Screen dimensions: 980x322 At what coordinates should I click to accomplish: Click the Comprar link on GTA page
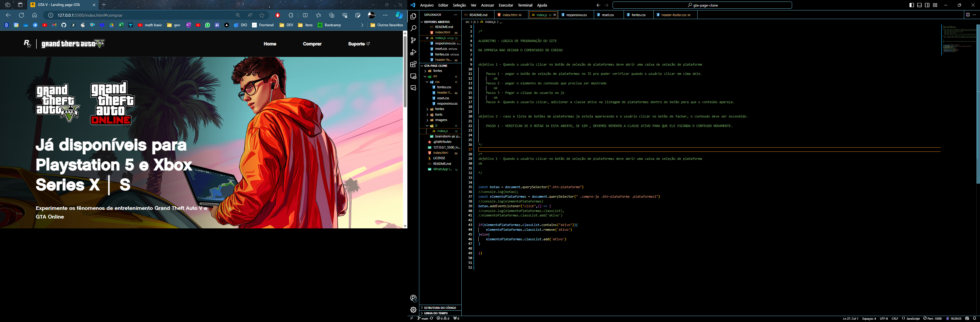[x=312, y=44]
